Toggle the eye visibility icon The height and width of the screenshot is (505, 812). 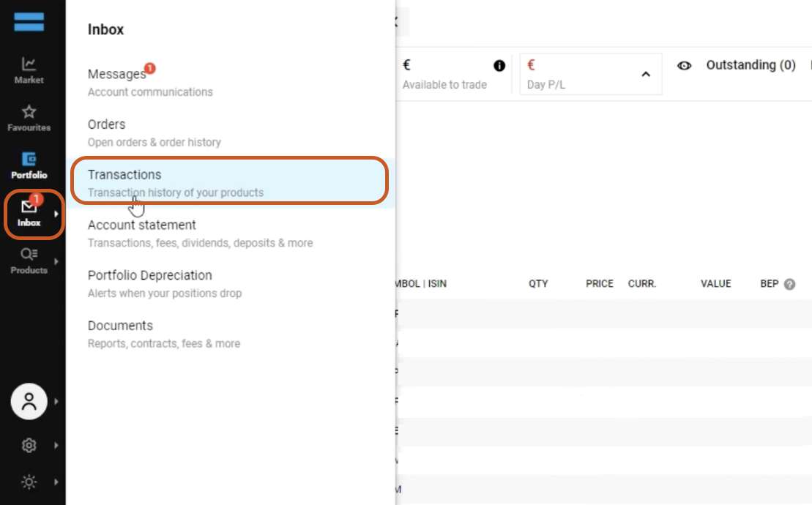tap(685, 66)
